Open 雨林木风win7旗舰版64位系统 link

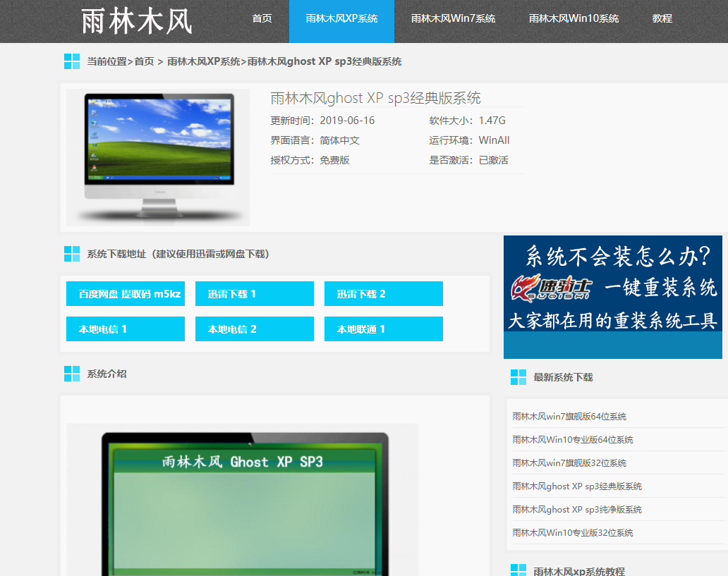tap(569, 417)
